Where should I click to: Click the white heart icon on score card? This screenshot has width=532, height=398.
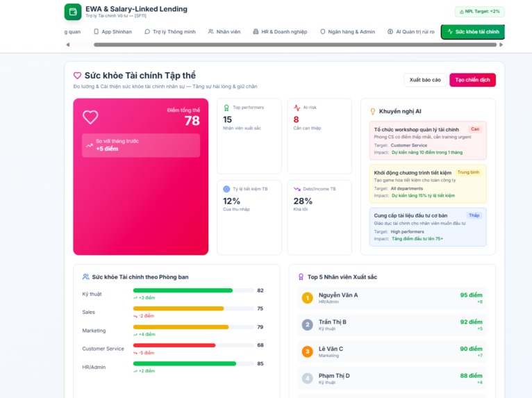pyautogui.click(x=90, y=117)
